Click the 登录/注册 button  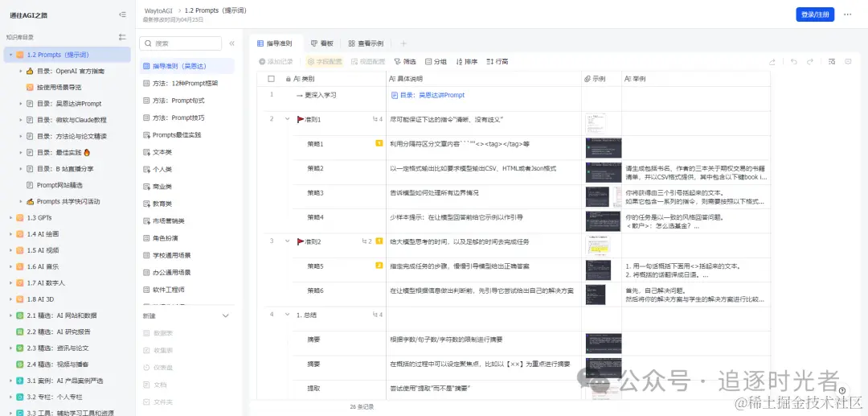[x=815, y=15]
